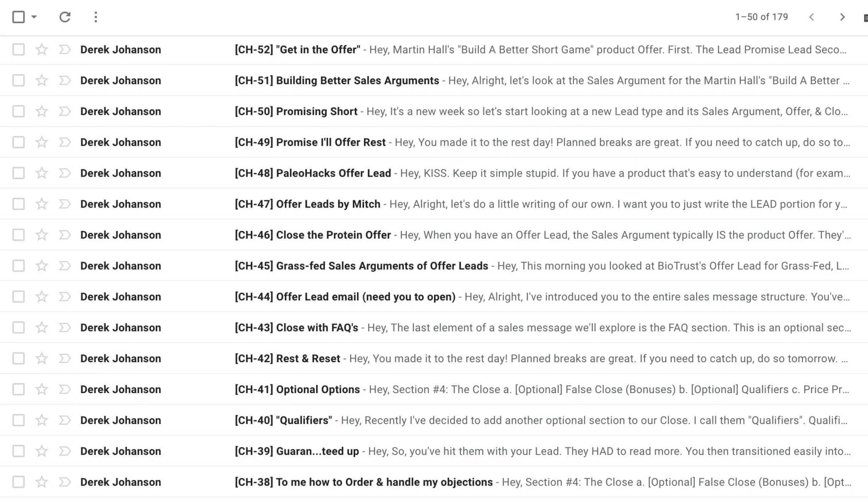Star the CH-49 Promise I'll Offer Rest email
This screenshot has height=502, width=868.
(42, 142)
